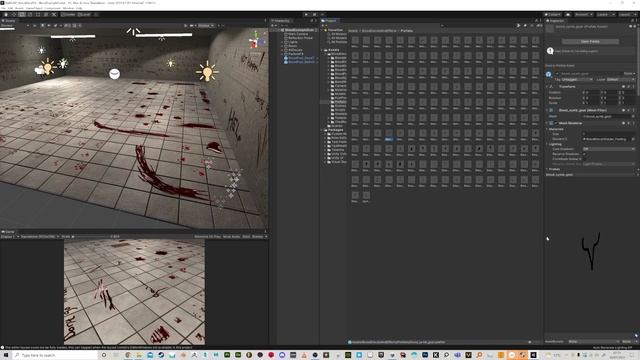Open the Layer dropdown in Inspector

click(x=620, y=79)
